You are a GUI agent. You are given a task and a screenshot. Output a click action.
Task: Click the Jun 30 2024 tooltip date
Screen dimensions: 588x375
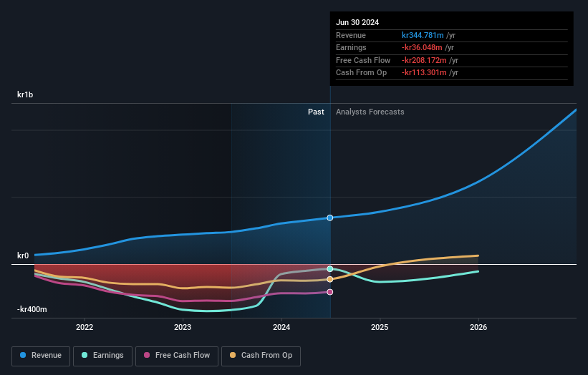[357, 22]
